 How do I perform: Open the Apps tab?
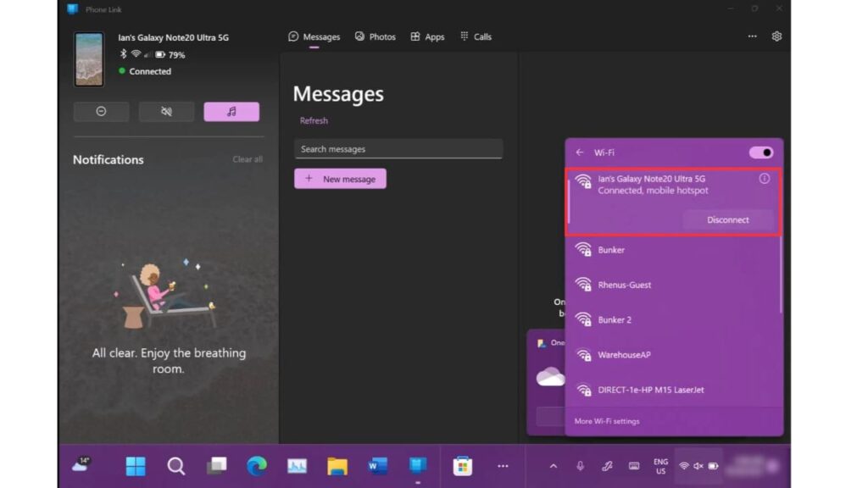coord(427,37)
